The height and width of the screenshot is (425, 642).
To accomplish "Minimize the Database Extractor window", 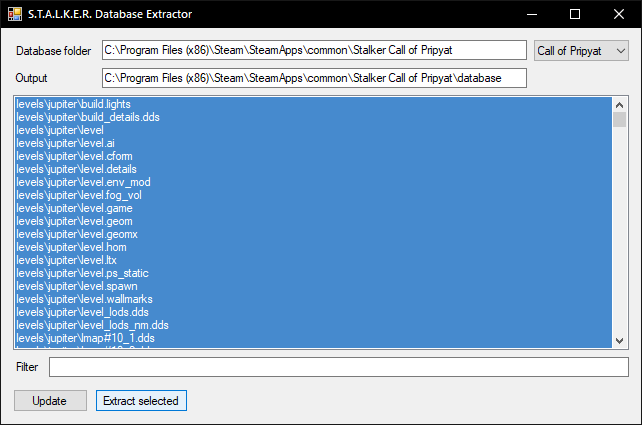I will [x=532, y=14].
